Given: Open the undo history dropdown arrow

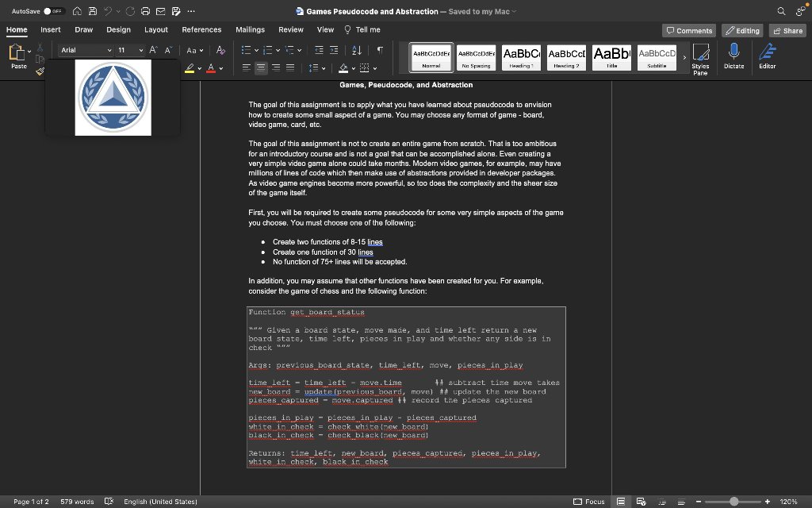Looking at the screenshot, I should coord(119,11).
